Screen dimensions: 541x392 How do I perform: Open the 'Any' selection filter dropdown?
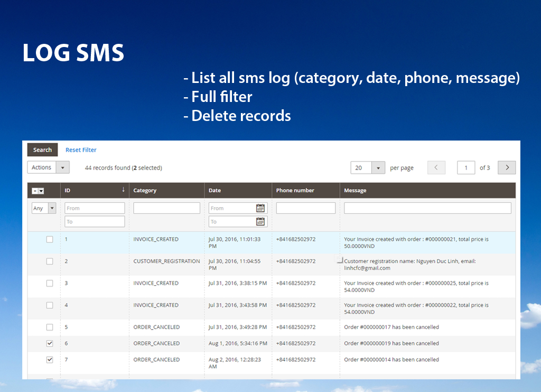[43, 208]
